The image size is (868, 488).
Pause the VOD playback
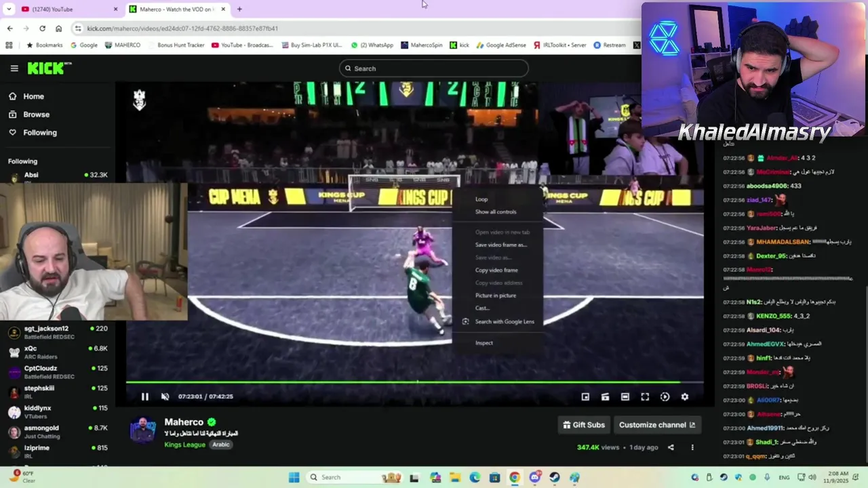click(144, 396)
